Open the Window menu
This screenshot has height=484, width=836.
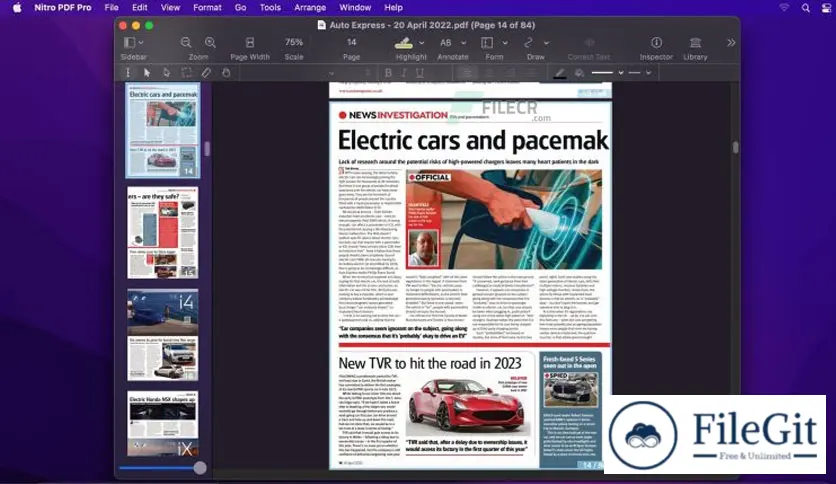pyautogui.click(x=355, y=7)
